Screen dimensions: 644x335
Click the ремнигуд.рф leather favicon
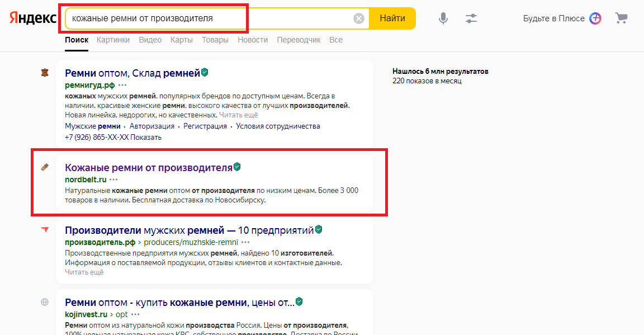[45, 73]
